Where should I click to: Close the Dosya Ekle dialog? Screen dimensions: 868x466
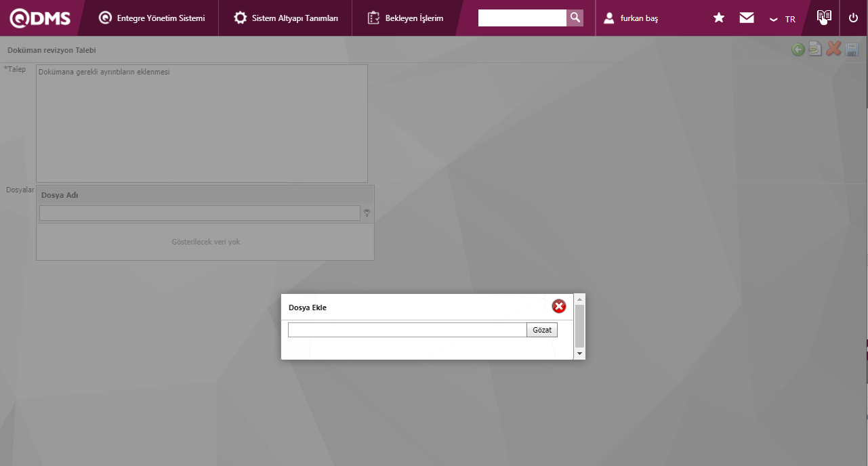click(559, 307)
